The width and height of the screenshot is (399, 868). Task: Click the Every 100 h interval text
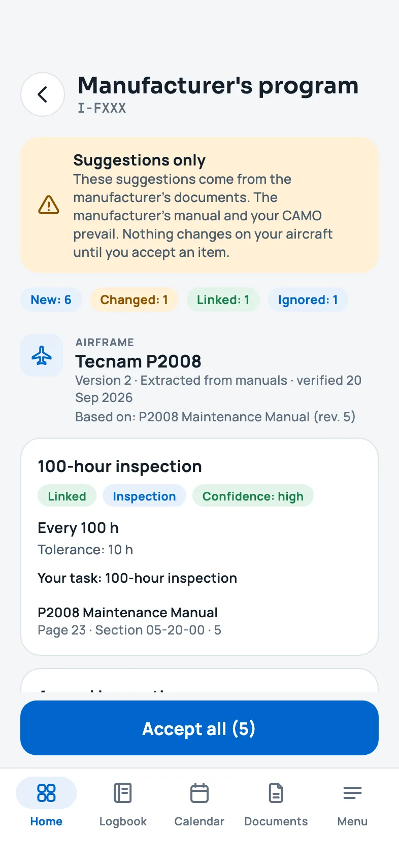click(78, 528)
